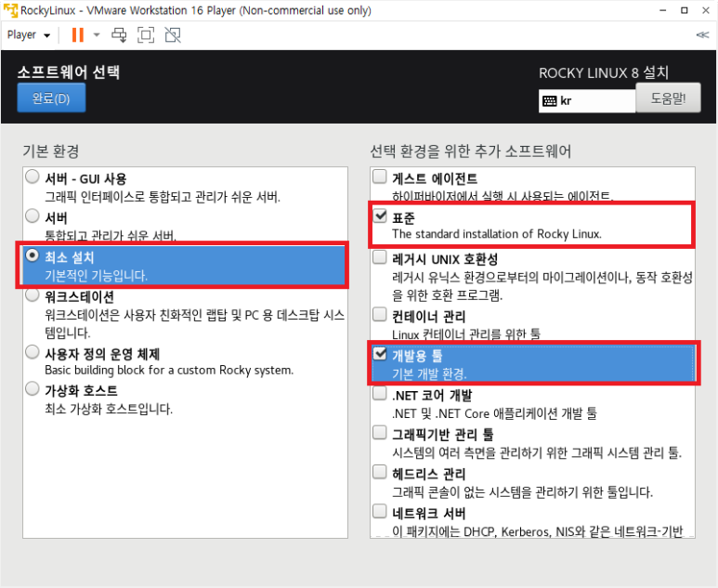Open the power options arrow next to pause
Image resolution: width=718 pixels, height=588 pixels.
coord(97,34)
